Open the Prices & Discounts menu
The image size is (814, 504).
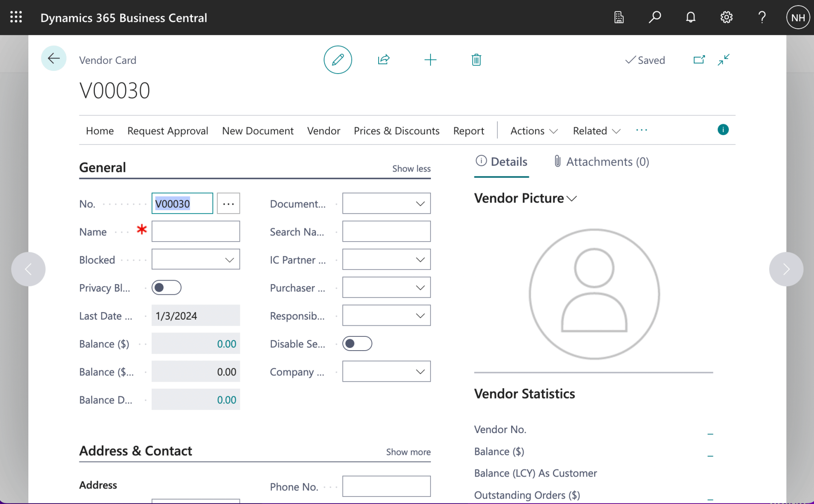396,131
